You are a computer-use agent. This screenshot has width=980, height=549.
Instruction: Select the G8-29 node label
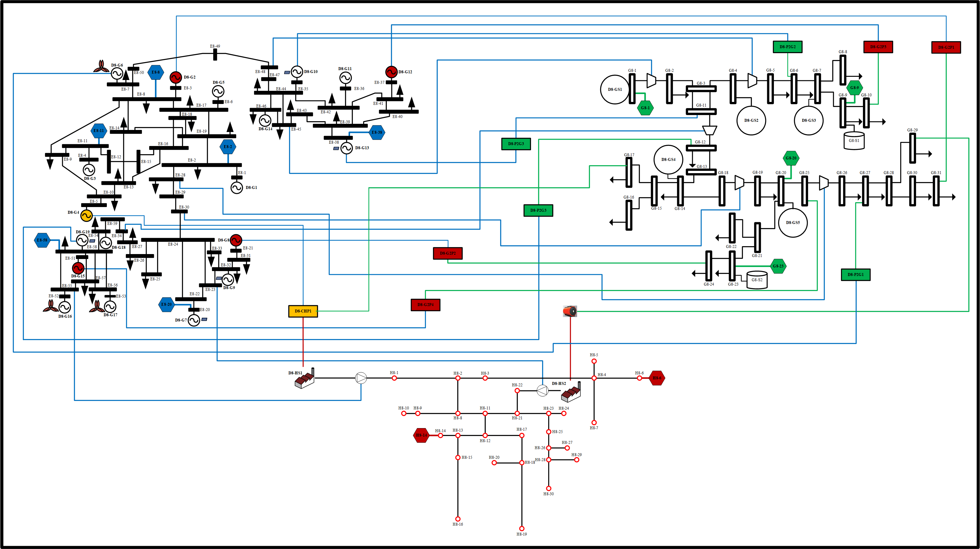coord(912,130)
